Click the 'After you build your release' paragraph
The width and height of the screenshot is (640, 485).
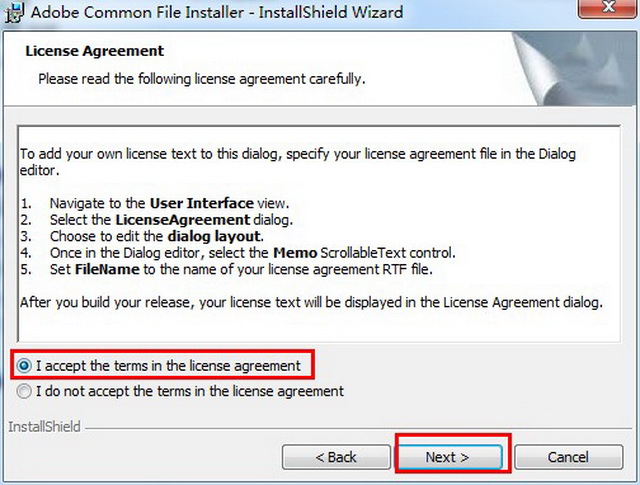tap(311, 301)
